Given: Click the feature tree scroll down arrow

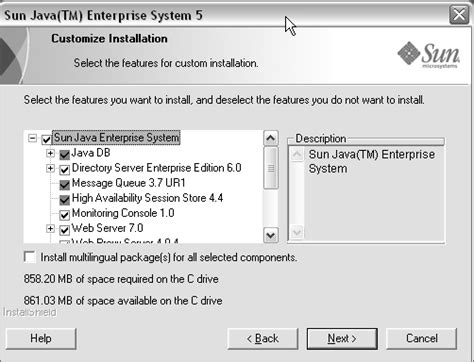Looking at the screenshot, I should click(x=271, y=235).
